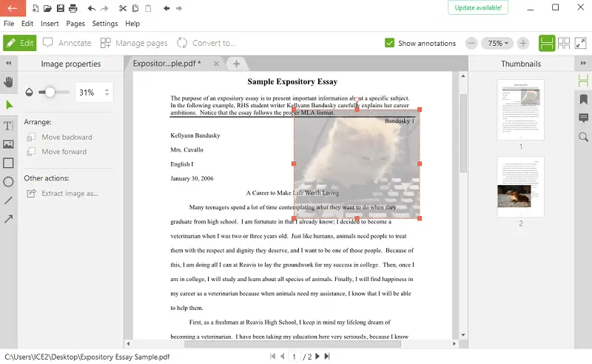Screen dimensions: 592x364
Task: Collapse the right Thumbnails panel
Action: [583, 64]
